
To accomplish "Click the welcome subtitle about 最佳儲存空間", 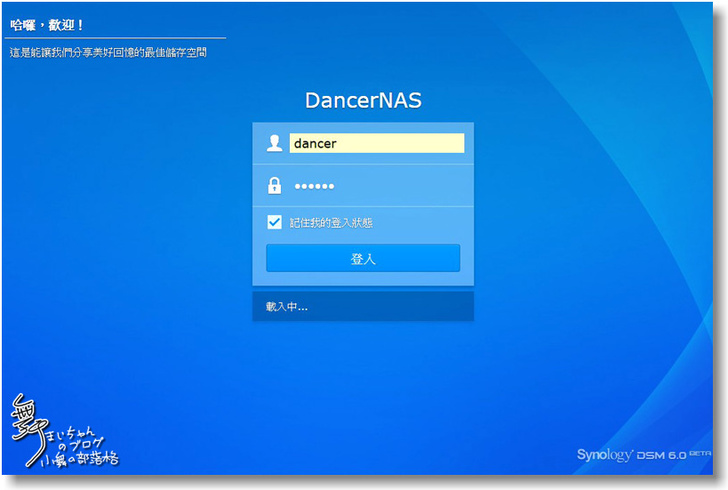I will [108, 52].
